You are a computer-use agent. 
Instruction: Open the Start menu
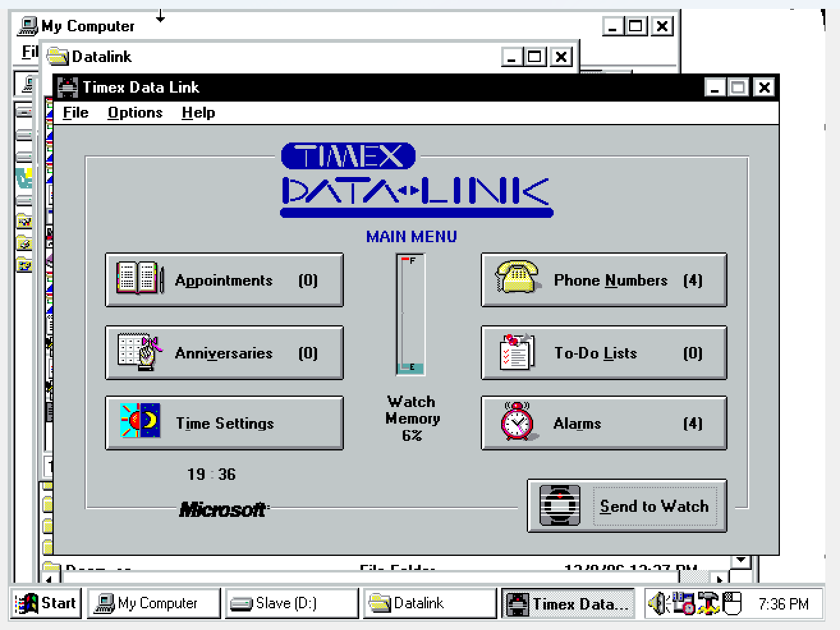45,603
